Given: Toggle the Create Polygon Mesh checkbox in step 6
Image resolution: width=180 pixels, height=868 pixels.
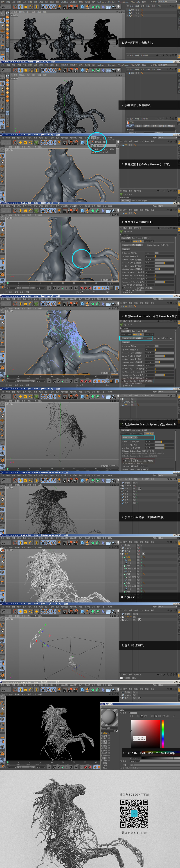Looking at the screenshot, I should (x=123, y=451).
